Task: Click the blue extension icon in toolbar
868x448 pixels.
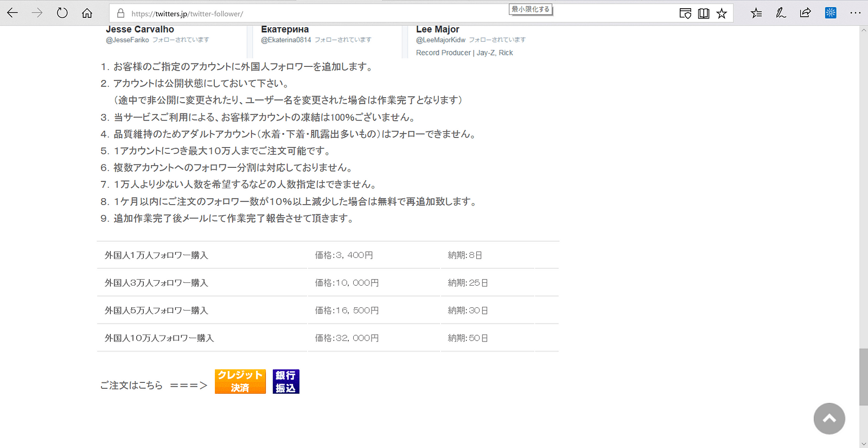Action: point(831,13)
